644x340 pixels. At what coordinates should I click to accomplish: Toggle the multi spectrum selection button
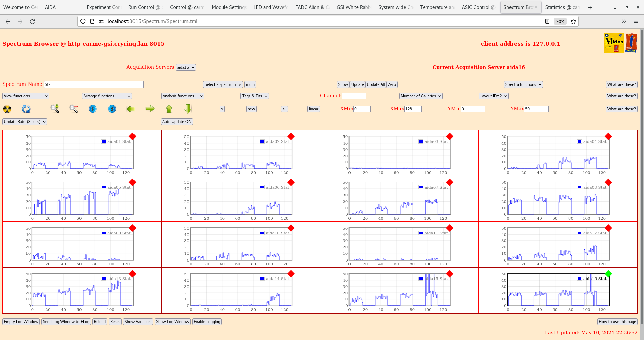coord(250,84)
